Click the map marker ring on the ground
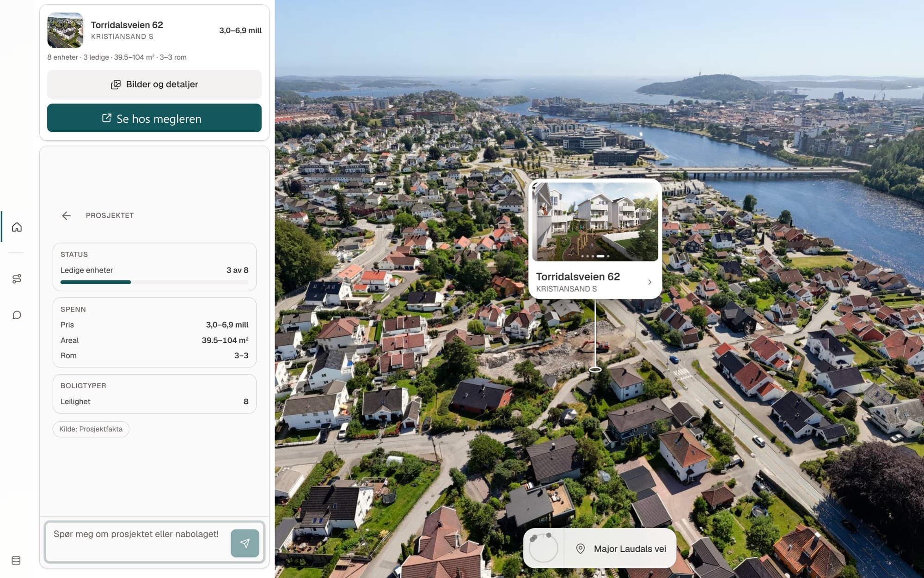The height and width of the screenshot is (578, 924). coord(595,370)
